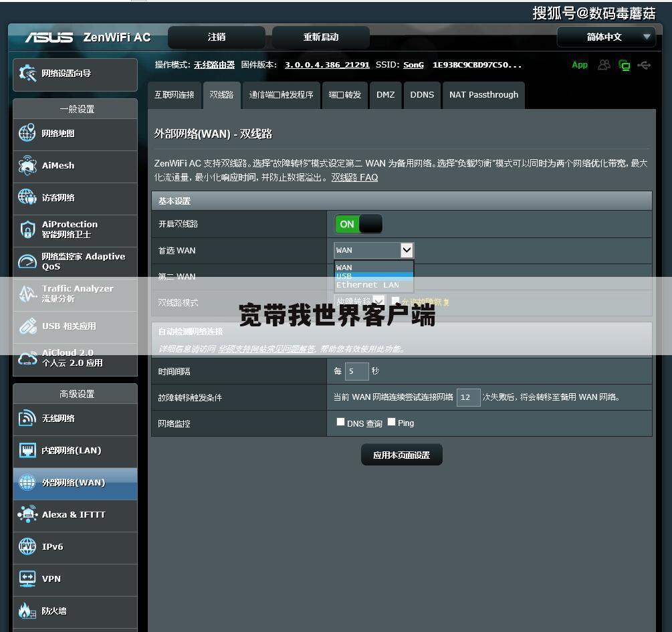Viewport: 672px width, 632px height.
Task: Choose USB in the dropdown list
Action: pos(374,276)
